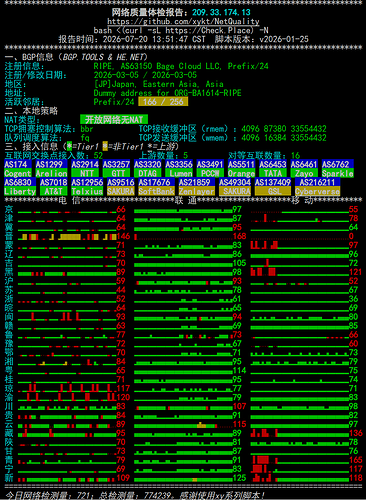Click the AS2914 NTT badge
The height and width of the screenshot is (500, 366).
pos(85,169)
